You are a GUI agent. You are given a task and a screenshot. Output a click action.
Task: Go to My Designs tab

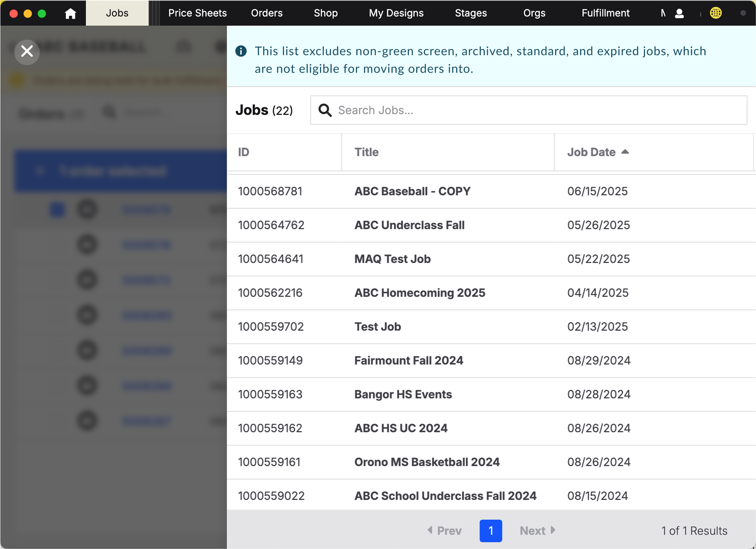click(396, 13)
